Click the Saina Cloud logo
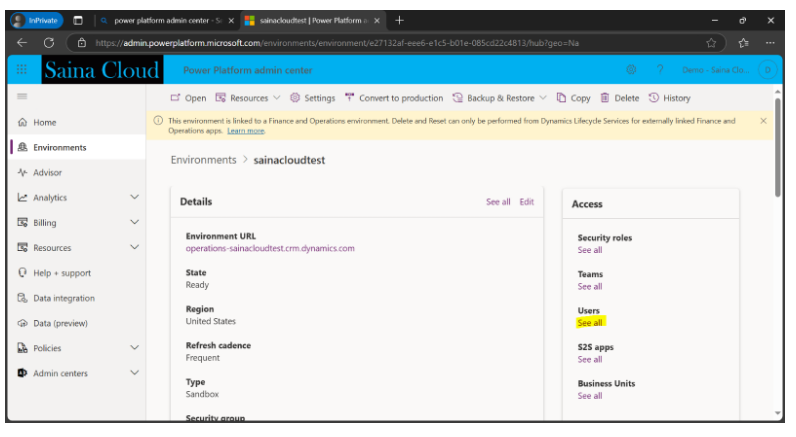Screen dimensions: 796x437 102,70
